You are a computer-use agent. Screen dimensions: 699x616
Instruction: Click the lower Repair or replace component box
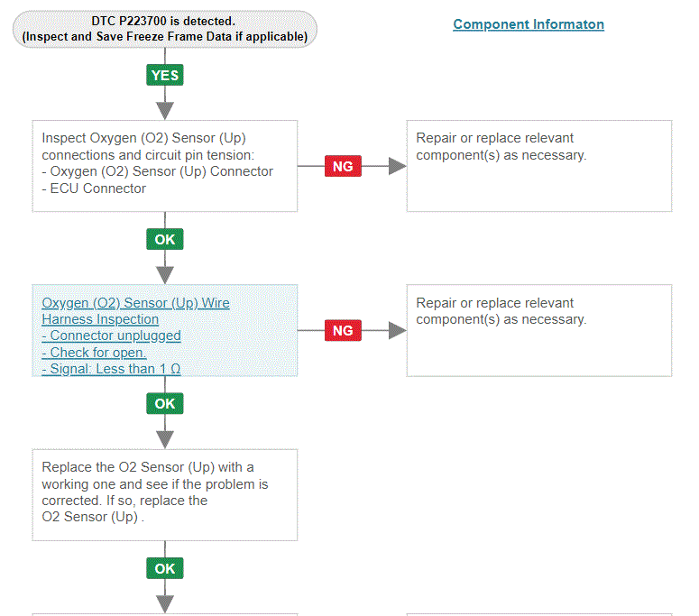(x=539, y=330)
